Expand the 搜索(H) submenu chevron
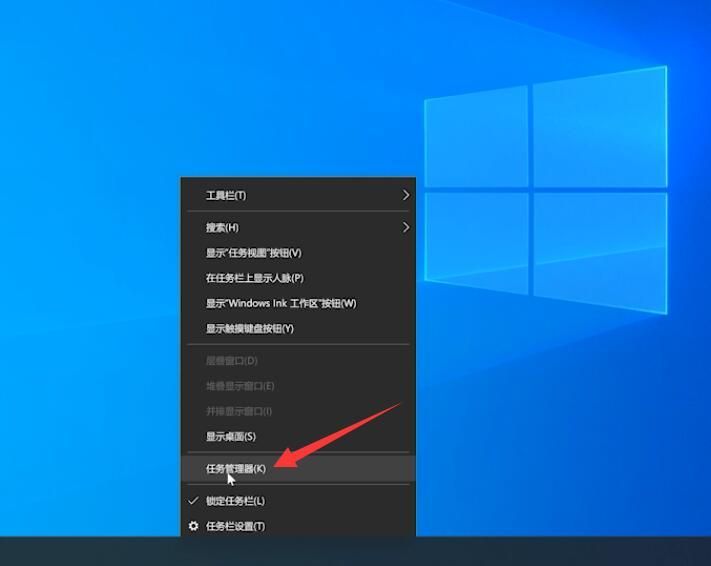 pyautogui.click(x=406, y=227)
